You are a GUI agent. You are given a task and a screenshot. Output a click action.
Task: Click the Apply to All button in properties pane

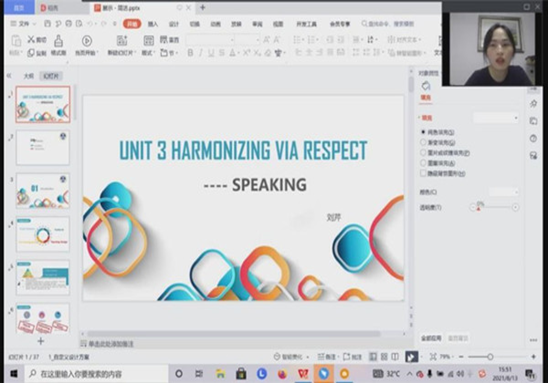point(431,338)
